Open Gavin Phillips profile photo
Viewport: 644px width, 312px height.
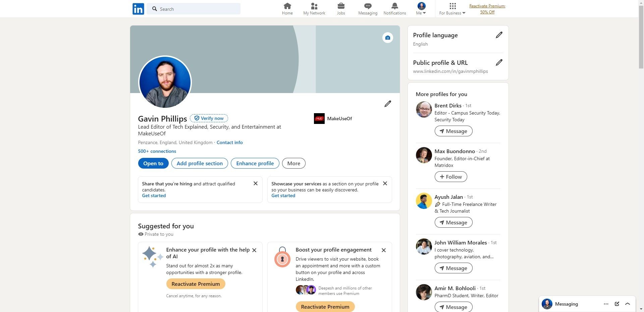click(x=165, y=82)
